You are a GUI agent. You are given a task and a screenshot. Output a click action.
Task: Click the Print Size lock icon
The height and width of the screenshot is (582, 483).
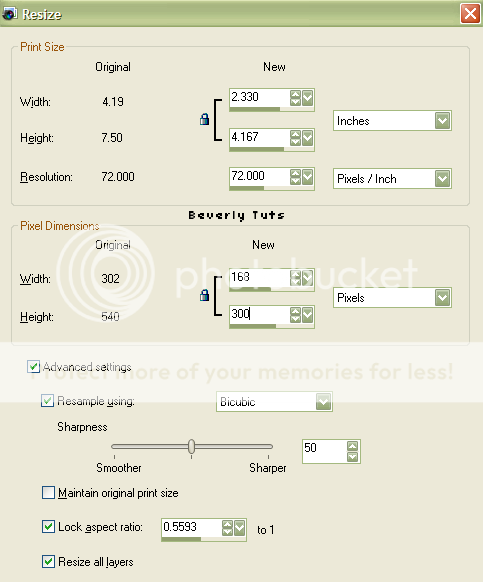pos(204,119)
